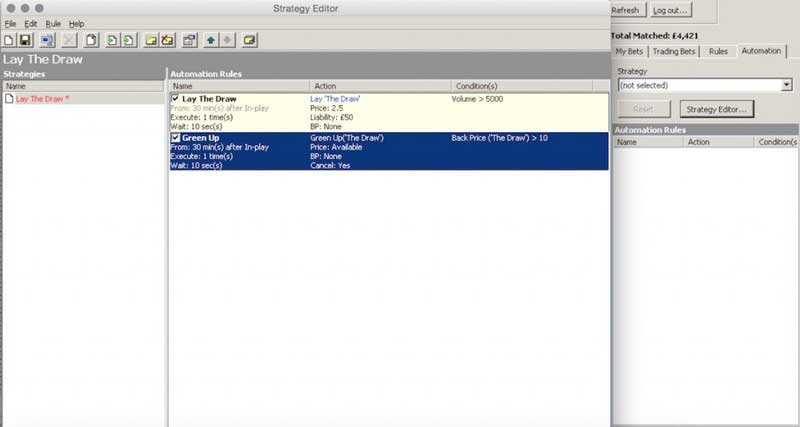Click the first green-arrow page icon
Image resolution: width=800 pixels, height=427 pixels.
(112, 40)
